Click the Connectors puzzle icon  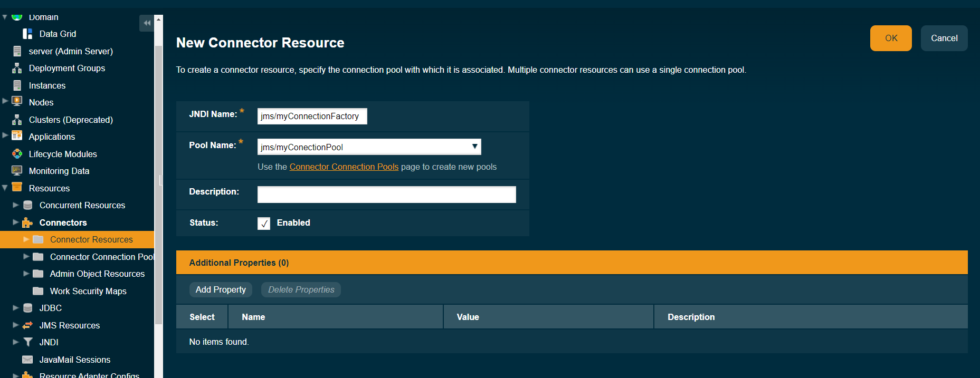coord(27,222)
